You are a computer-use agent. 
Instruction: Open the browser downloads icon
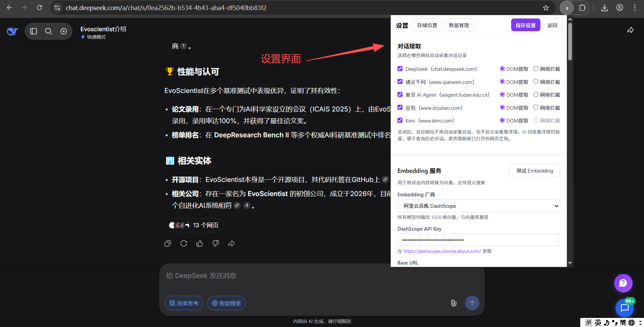pyautogui.click(x=604, y=8)
